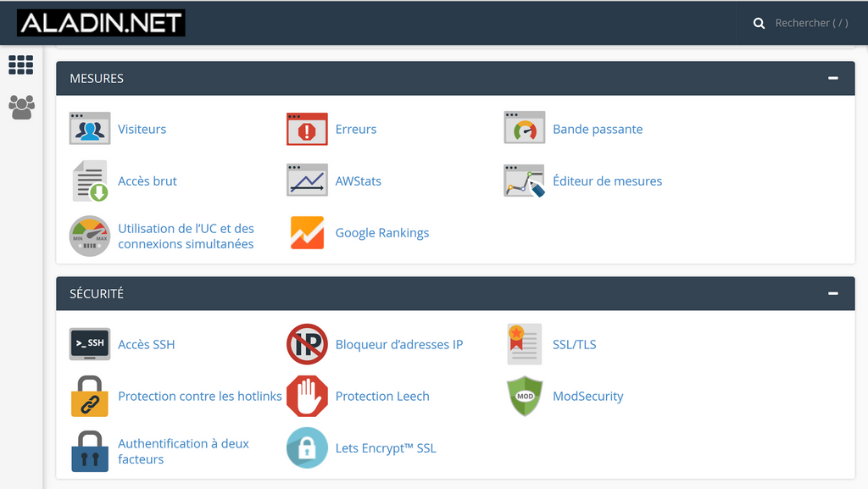Click the Visiteurs icon
868x489 pixels.
tap(90, 129)
